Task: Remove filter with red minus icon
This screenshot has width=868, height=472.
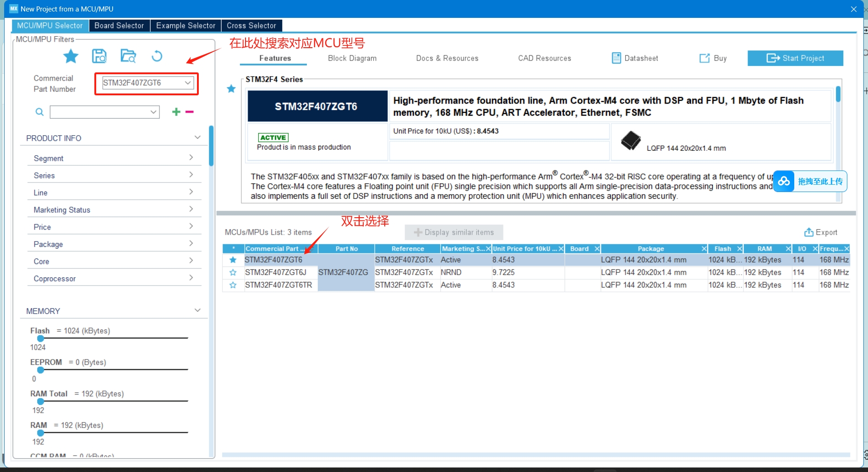Action: point(190,112)
